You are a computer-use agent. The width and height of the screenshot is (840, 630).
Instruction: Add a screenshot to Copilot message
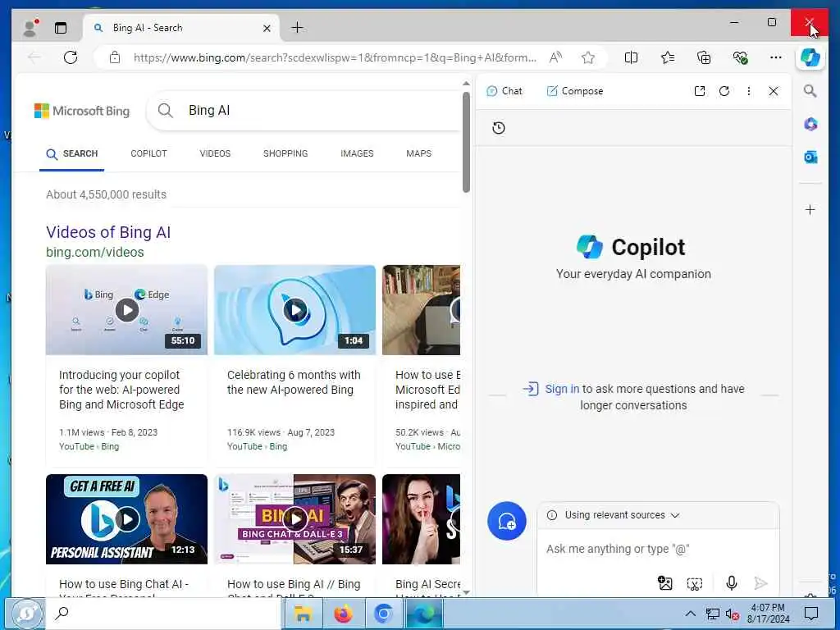point(694,583)
